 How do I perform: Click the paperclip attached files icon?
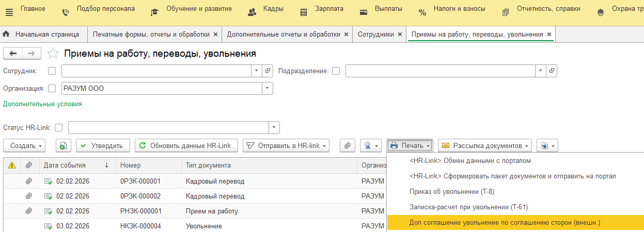(x=347, y=146)
